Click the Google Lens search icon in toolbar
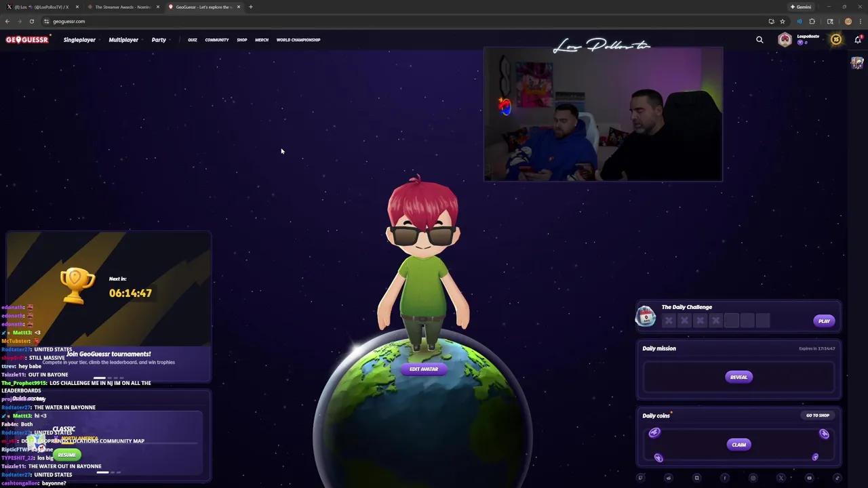Viewport: 868px width, 488px height. coord(830,22)
